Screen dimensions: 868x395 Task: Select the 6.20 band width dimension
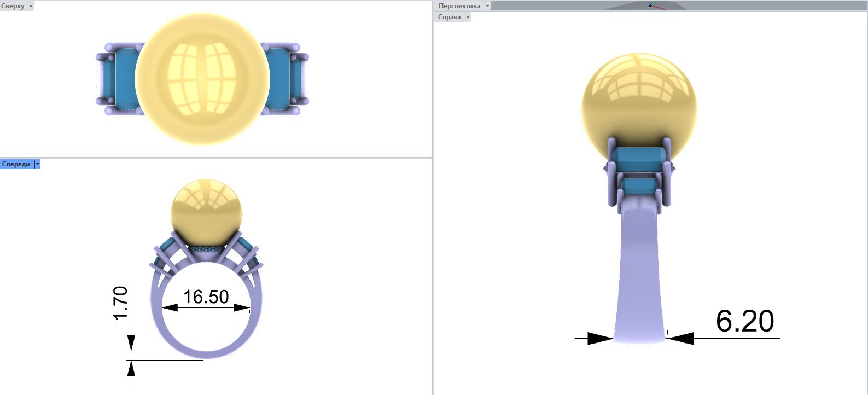(x=745, y=321)
